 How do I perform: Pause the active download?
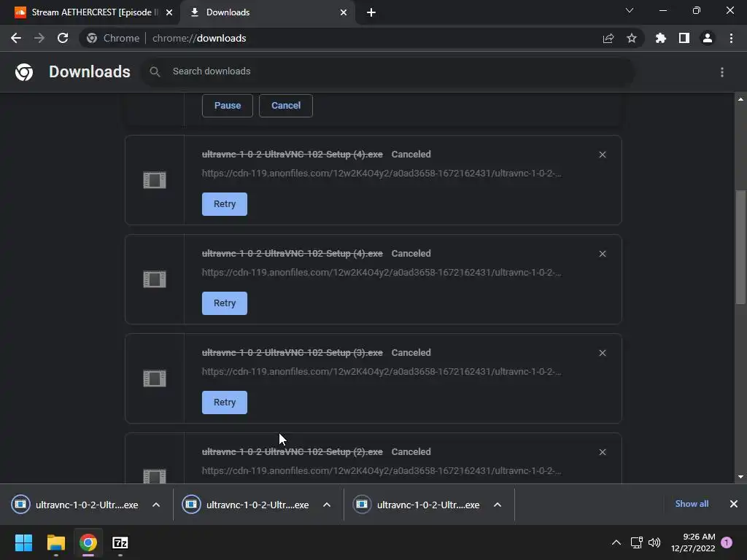pyautogui.click(x=228, y=106)
